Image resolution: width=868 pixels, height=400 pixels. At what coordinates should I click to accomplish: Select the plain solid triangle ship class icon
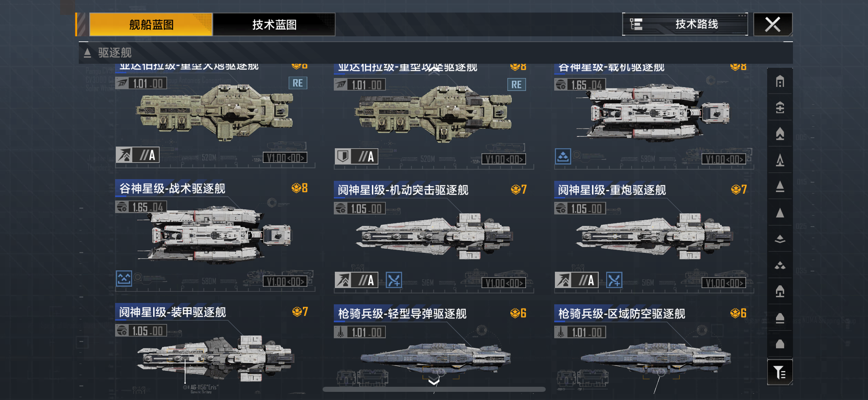780,213
